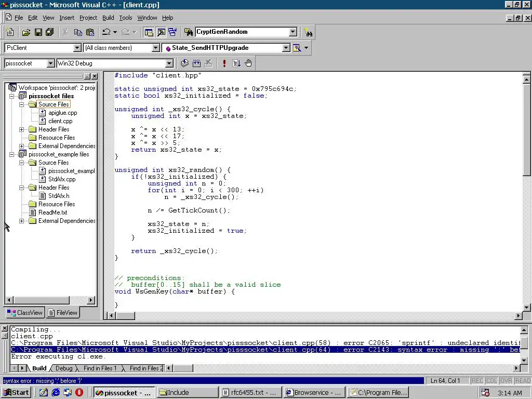The height and width of the screenshot is (399, 532).
Task: Click the Start button on taskbar
Action: pyautogui.click(x=17, y=393)
